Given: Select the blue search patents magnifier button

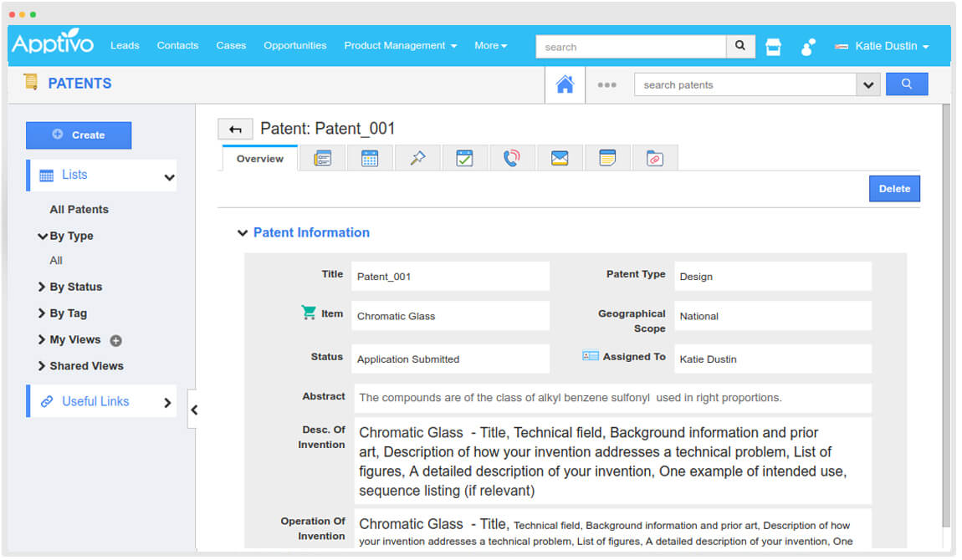Looking at the screenshot, I should (x=907, y=84).
